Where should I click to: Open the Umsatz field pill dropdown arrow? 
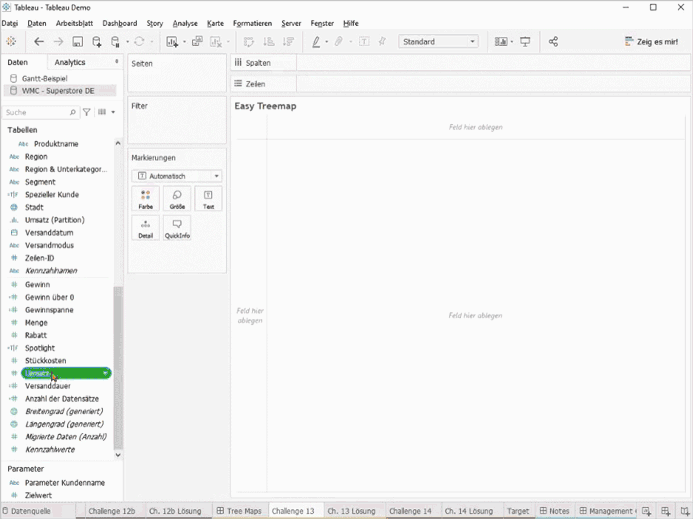point(105,374)
